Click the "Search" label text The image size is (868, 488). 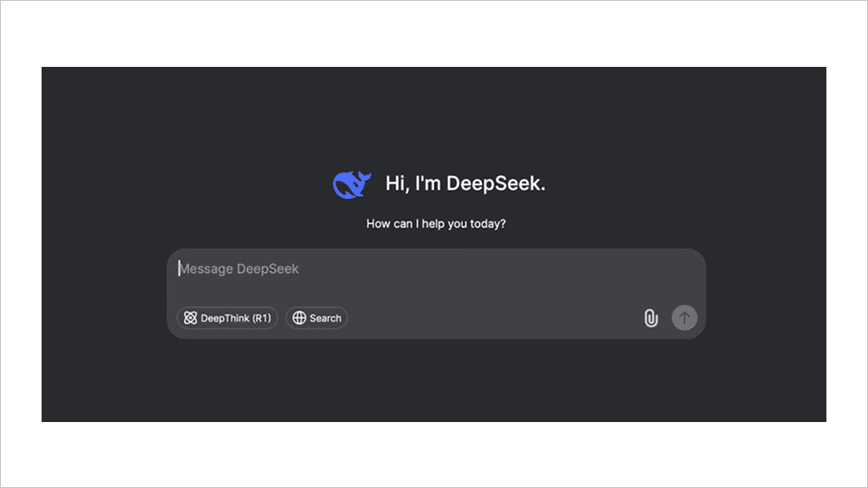pos(325,318)
